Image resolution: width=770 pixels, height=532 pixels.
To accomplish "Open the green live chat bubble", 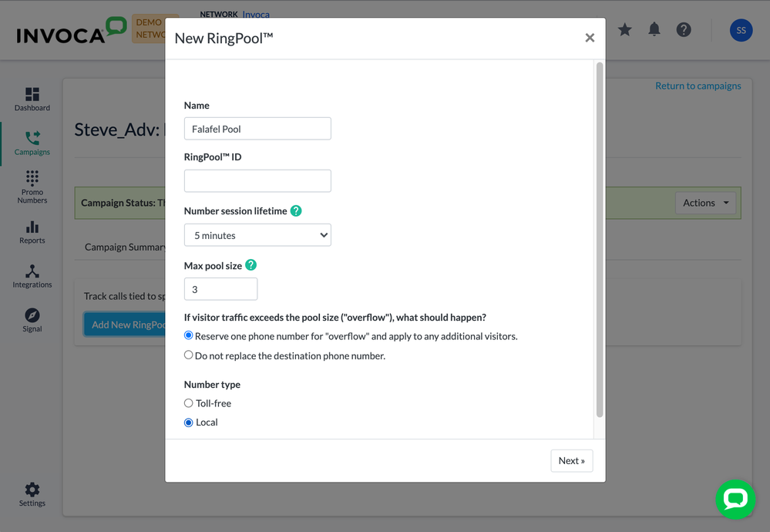I will (735, 499).
